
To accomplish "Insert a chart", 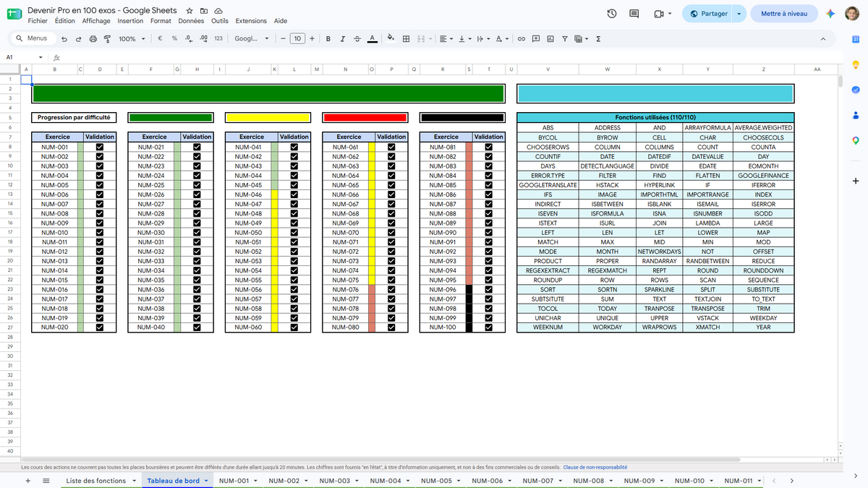I will [550, 39].
